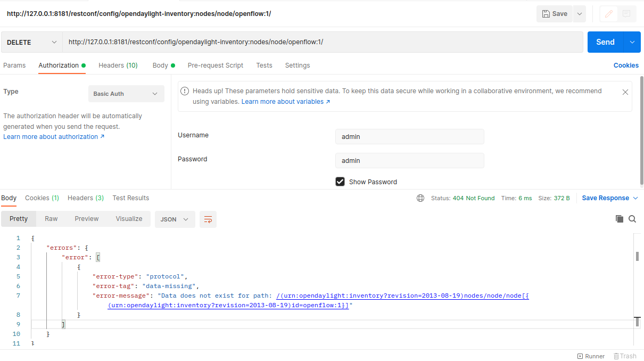Open the comments icon beside pencil
This screenshot has width=644, height=361.
click(x=626, y=14)
